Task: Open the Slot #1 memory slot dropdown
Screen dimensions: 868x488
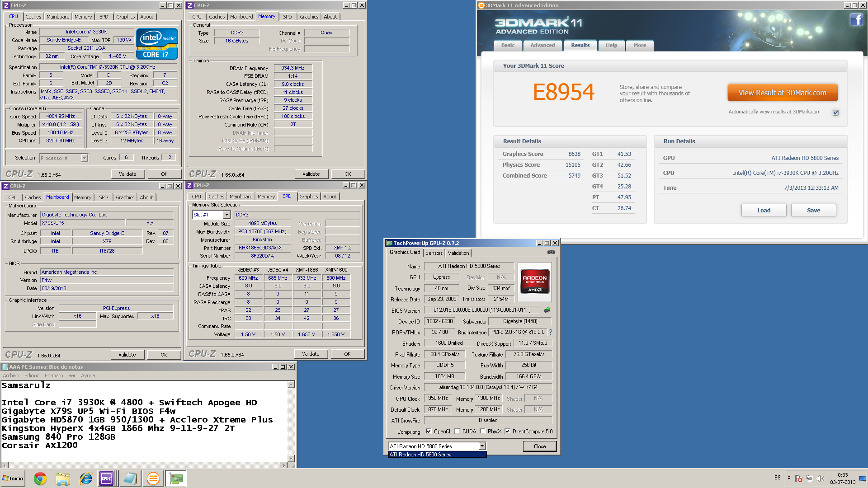Action: pos(226,215)
